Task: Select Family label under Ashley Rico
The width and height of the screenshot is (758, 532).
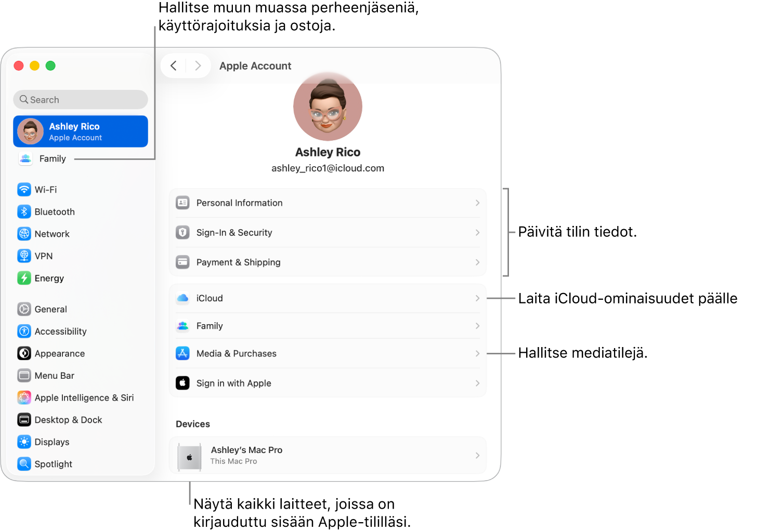Action: point(53,158)
